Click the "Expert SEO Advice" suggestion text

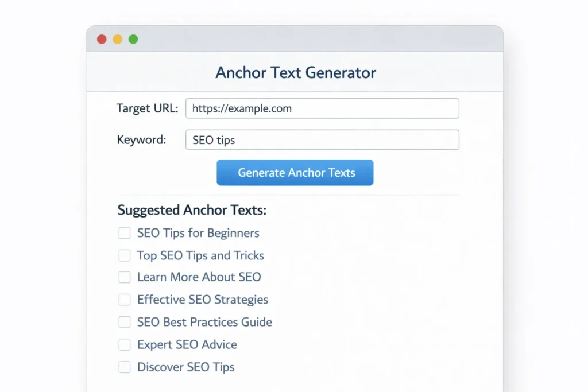coord(187,344)
